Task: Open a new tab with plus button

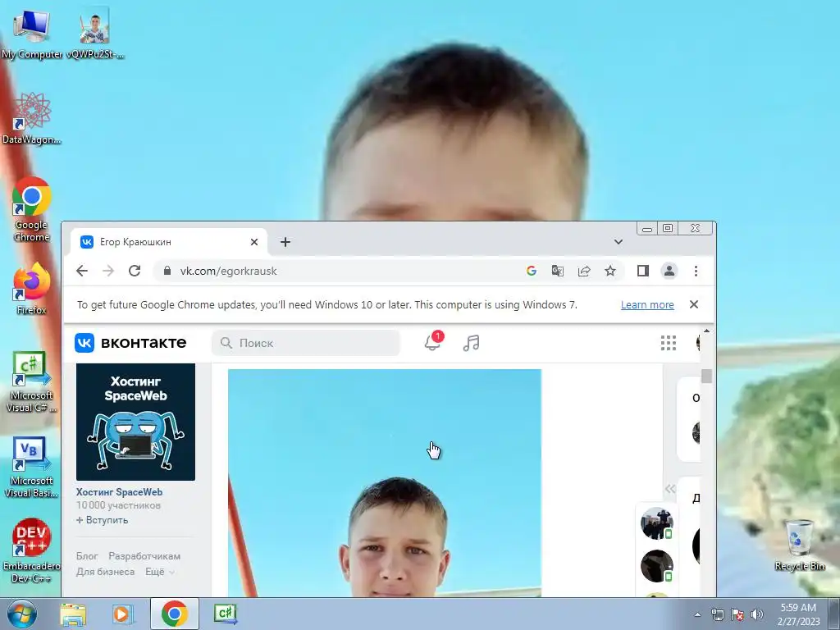Action: (285, 242)
